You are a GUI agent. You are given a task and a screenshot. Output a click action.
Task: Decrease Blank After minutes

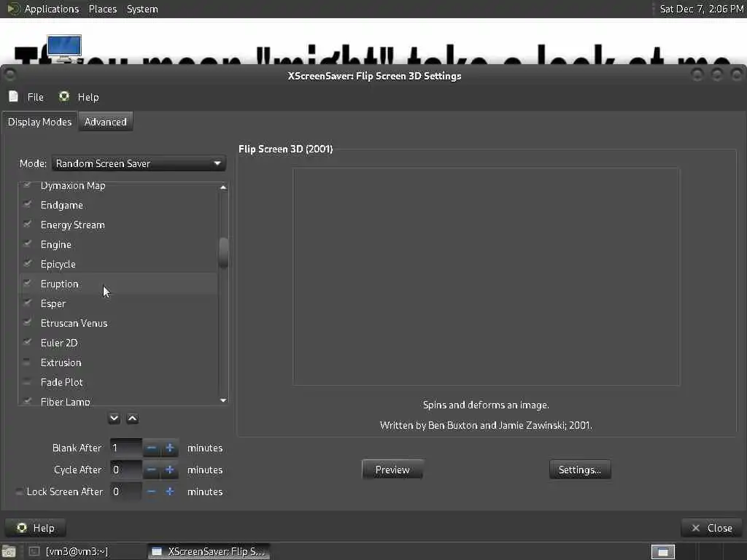pyautogui.click(x=152, y=448)
